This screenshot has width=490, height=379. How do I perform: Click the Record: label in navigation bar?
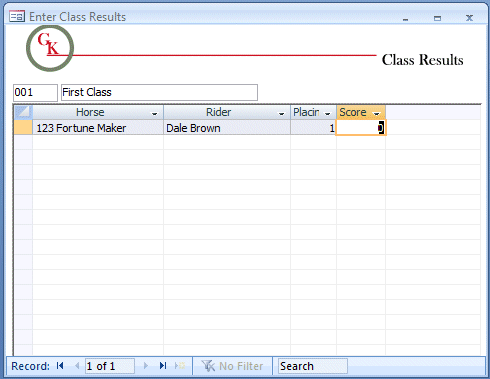[30, 366]
